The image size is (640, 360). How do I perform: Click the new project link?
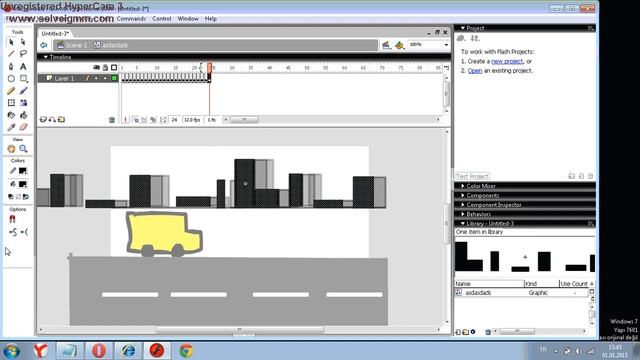[x=507, y=61]
